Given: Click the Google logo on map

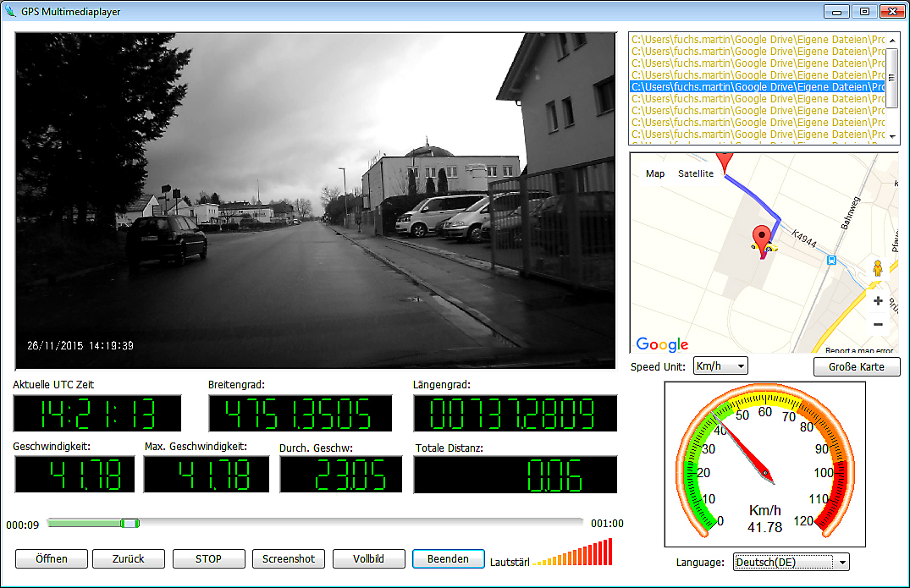Looking at the screenshot, I should (662, 343).
